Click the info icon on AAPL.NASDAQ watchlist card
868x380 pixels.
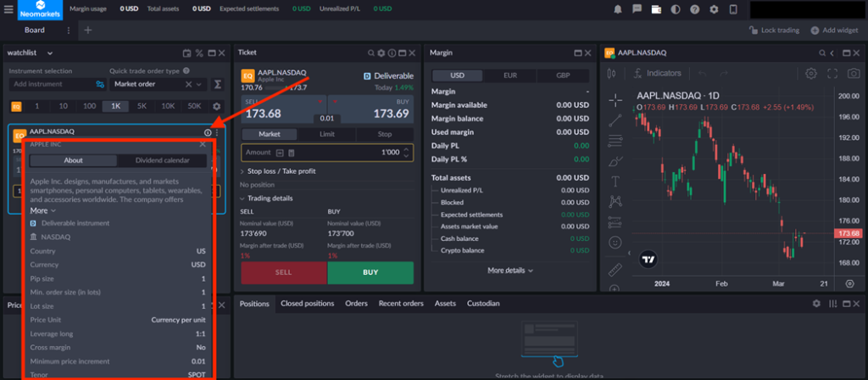[x=208, y=132]
